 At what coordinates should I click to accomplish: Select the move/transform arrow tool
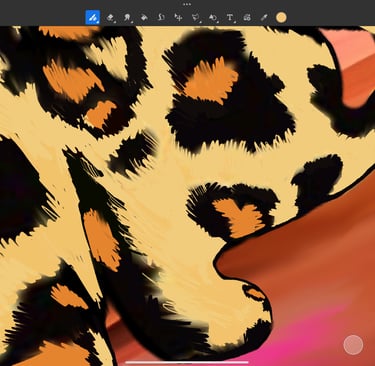tap(178, 17)
